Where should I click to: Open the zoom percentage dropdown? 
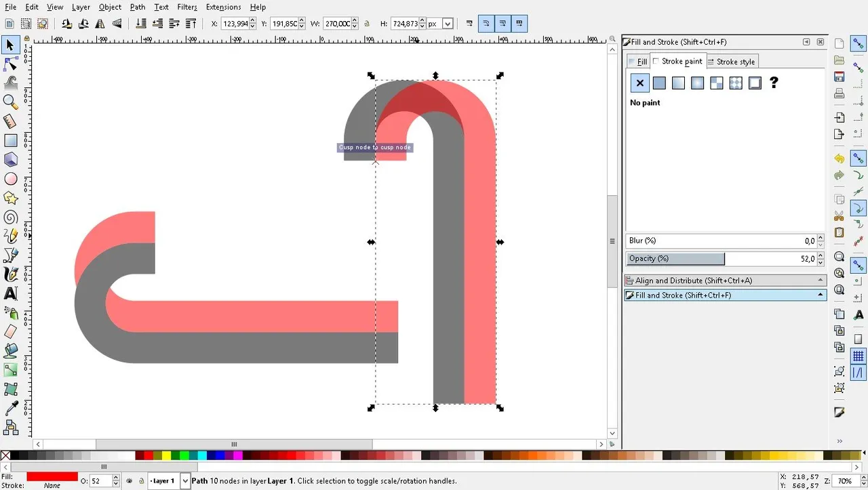coord(861,481)
